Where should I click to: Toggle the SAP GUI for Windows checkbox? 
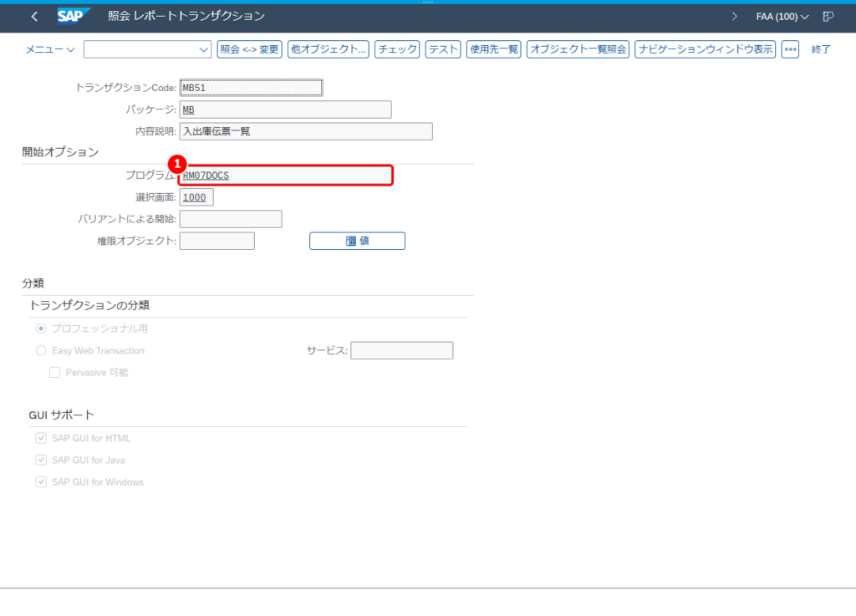pos(41,481)
